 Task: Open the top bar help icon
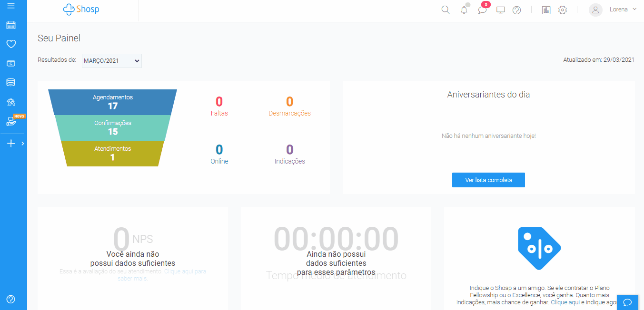point(516,10)
